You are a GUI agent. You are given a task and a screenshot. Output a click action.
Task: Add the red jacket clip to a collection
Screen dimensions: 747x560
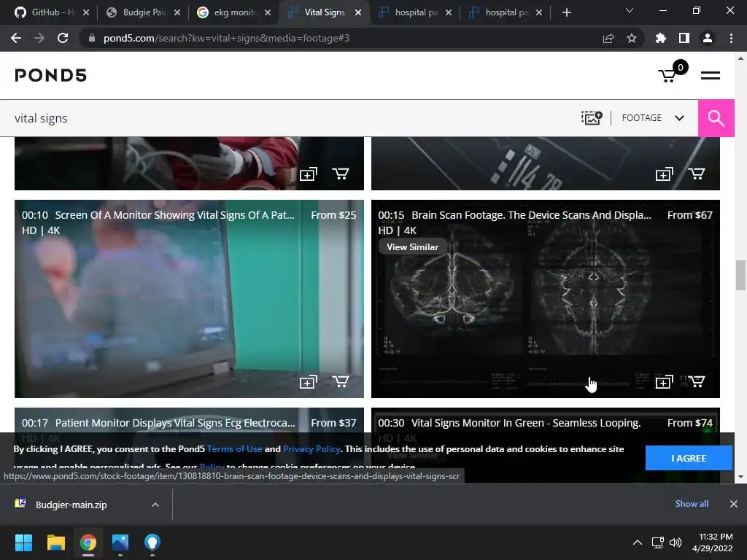309,174
